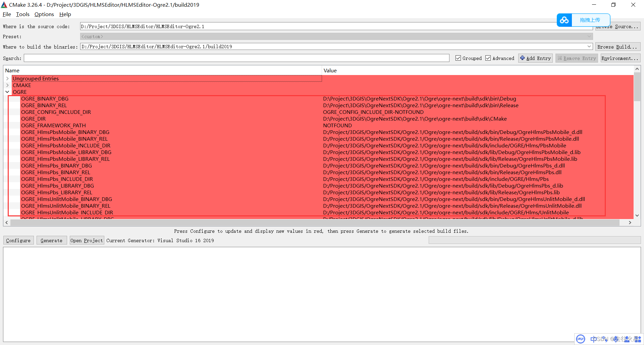644x345 pixels.
Task: Expand the CMAKE group
Action: point(7,85)
